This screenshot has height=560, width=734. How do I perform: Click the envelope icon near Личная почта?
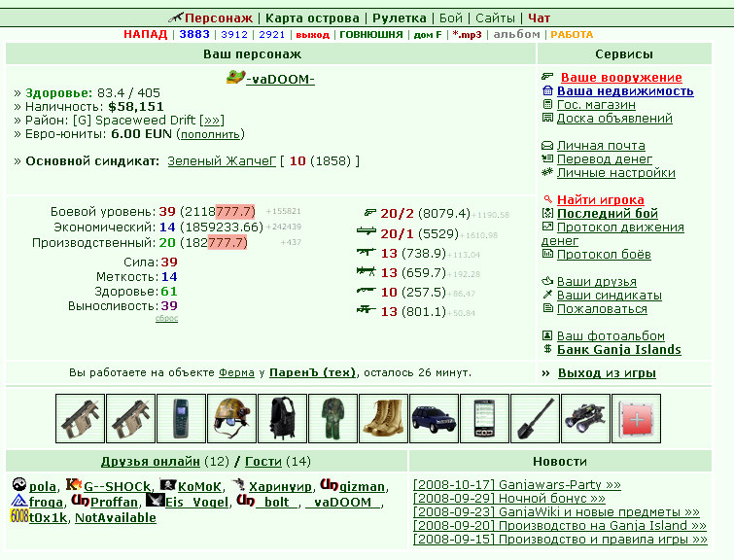pos(547,146)
